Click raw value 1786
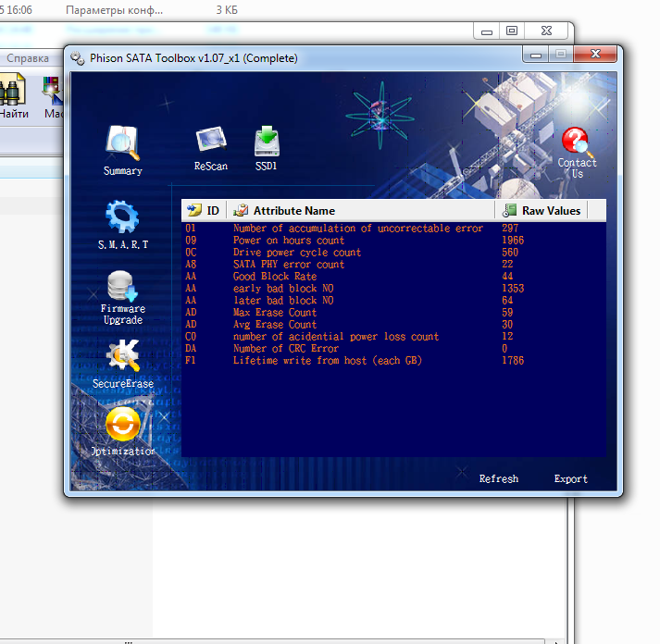Screen dimensions: 660x644 click(513, 361)
